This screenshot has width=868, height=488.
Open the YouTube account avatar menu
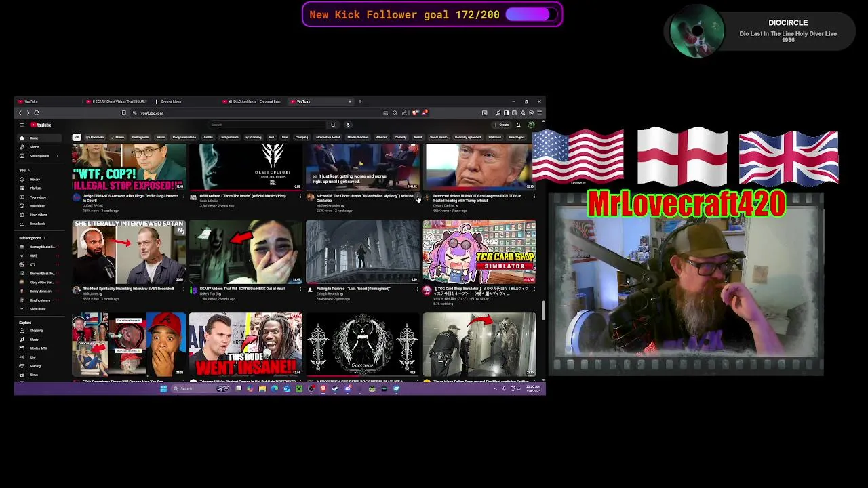[531, 125]
